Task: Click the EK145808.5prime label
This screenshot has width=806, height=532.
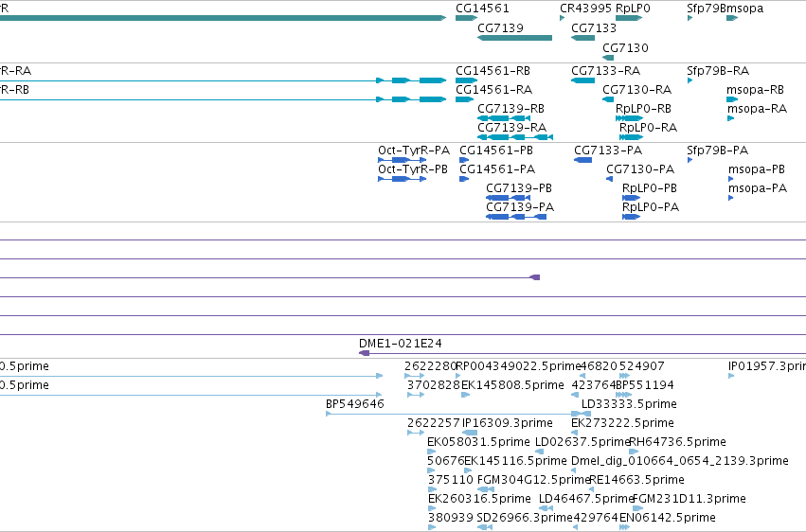Action: [512, 385]
